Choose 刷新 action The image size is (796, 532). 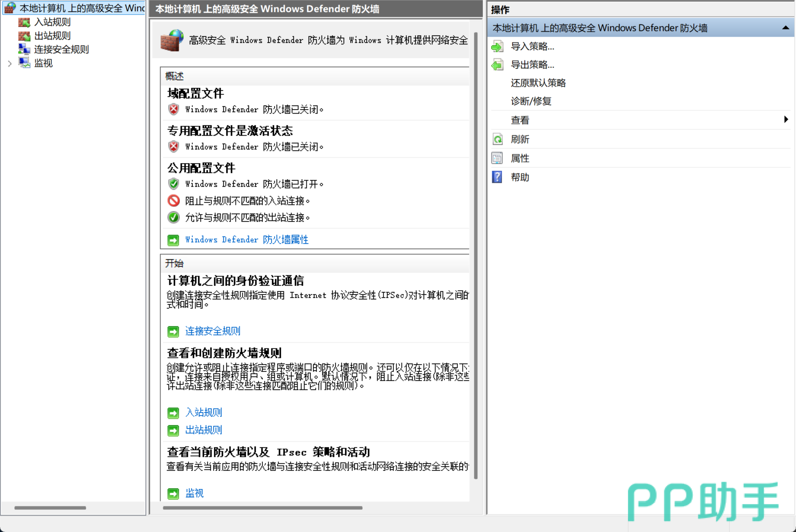click(x=520, y=139)
